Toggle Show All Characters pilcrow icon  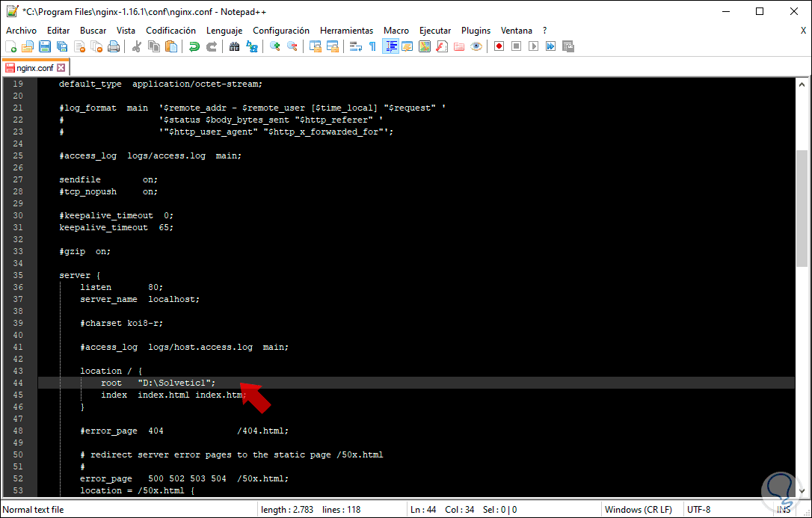373,46
